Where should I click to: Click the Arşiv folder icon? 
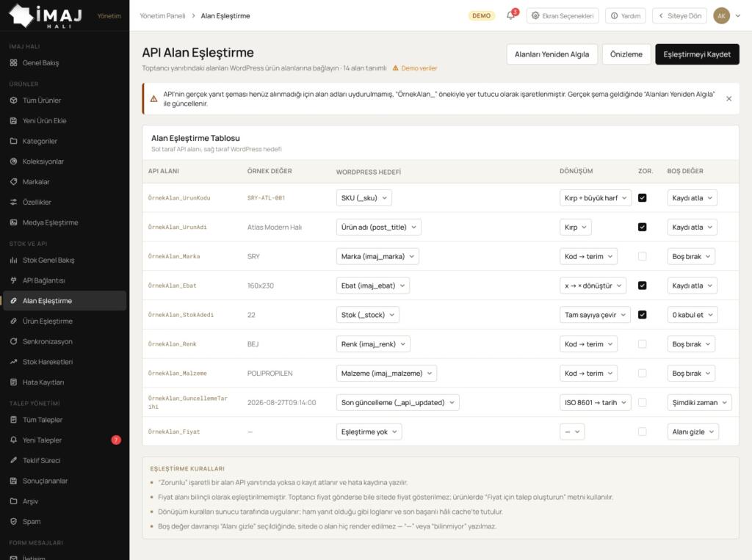[x=13, y=501]
